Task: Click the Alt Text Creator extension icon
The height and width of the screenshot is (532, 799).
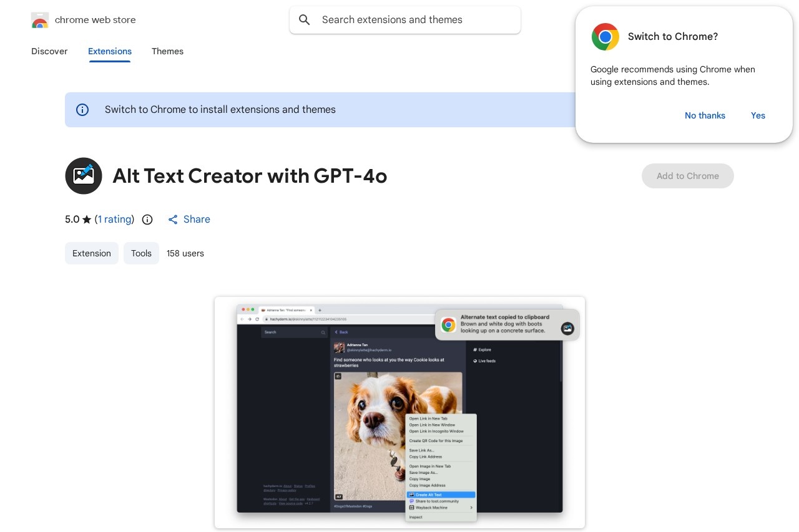Action: [x=84, y=176]
